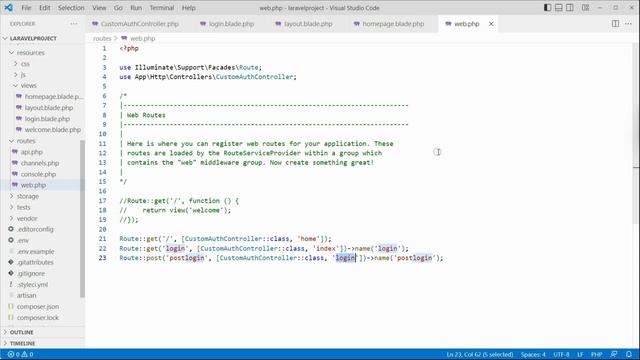Image resolution: width=640 pixels, height=360 pixels.
Task: Expand the tests folder
Action: pyautogui.click(x=23, y=207)
